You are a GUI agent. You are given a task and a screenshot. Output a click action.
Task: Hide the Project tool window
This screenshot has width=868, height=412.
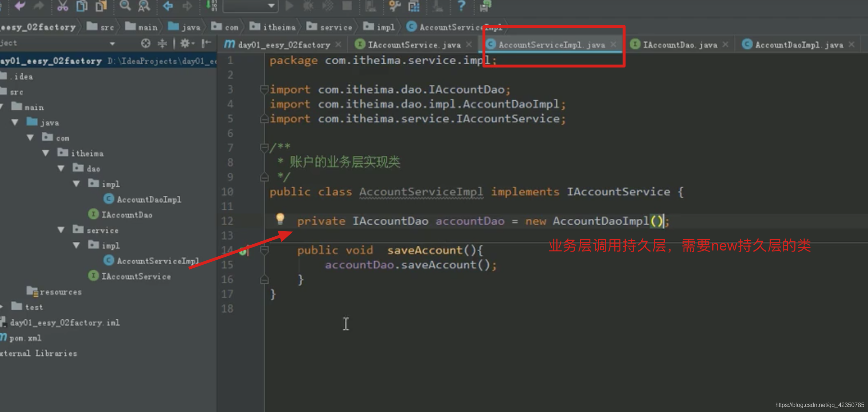[207, 43]
